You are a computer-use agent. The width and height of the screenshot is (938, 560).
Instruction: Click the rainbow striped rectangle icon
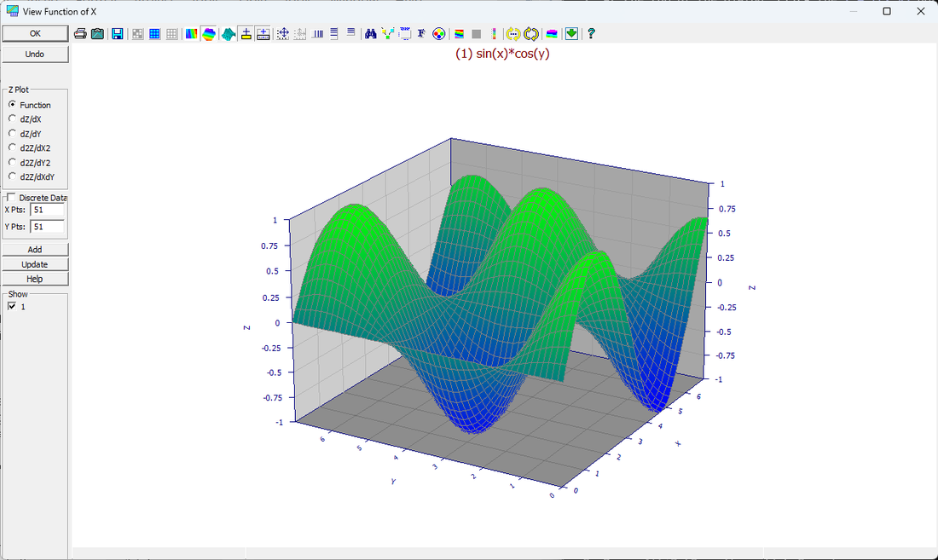(x=191, y=34)
